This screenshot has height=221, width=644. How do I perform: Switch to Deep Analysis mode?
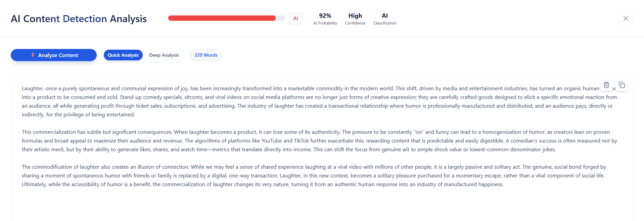pyautogui.click(x=164, y=55)
